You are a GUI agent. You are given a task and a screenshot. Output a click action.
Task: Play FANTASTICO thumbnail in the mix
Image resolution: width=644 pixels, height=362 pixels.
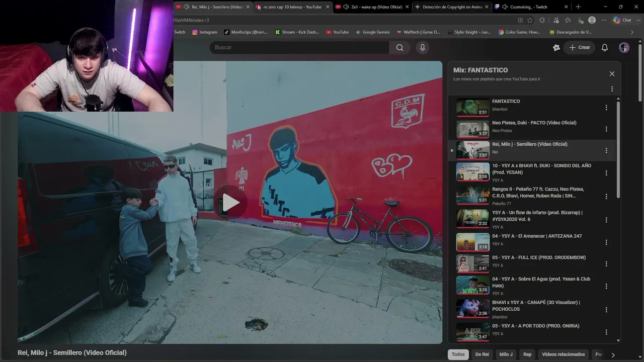pos(472,107)
